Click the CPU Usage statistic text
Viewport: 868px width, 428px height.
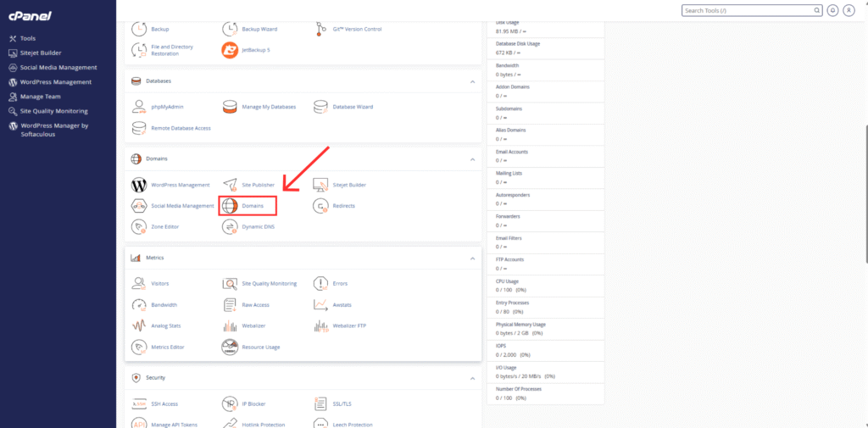pos(507,281)
